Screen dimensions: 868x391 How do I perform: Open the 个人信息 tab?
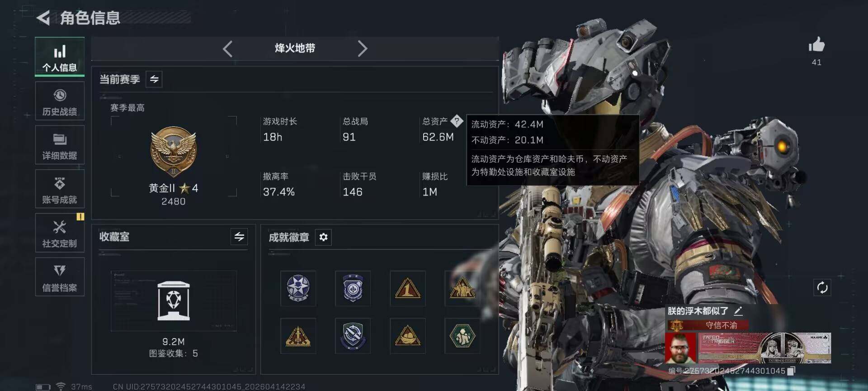pyautogui.click(x=60, y=57)
